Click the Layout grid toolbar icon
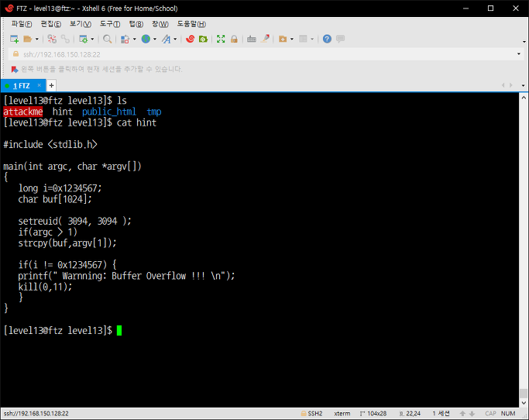 pos(303,40)
